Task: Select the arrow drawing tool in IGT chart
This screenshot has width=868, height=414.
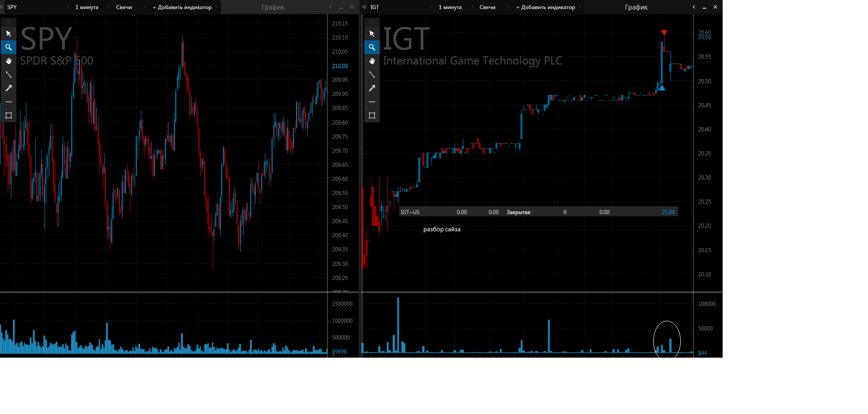Action: [x=372, y=88]
